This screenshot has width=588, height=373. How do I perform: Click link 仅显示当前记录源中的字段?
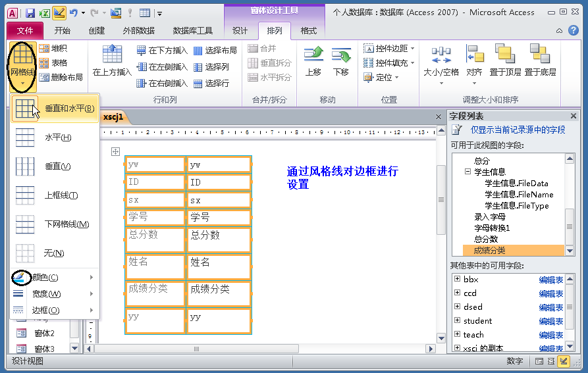(518, 130)
